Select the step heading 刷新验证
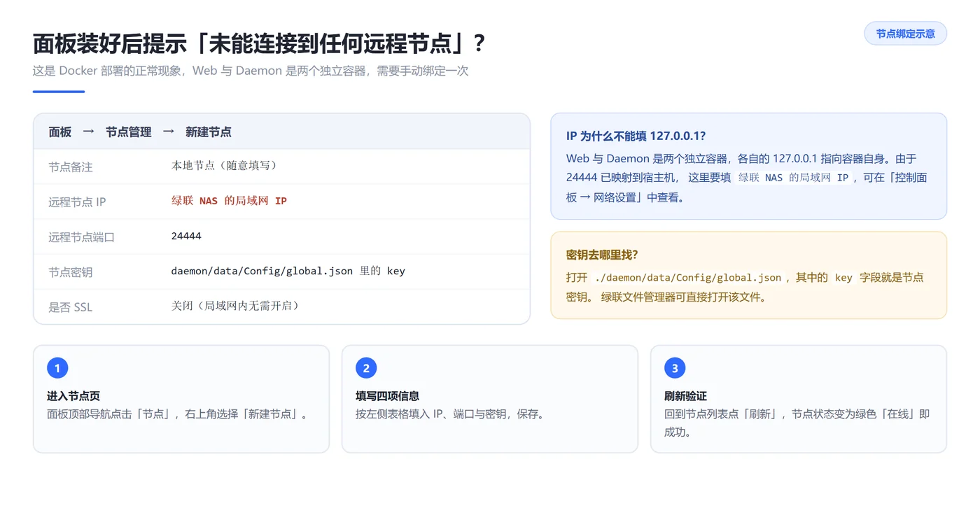Screen dimensions: 980x522 pos(685,396)
